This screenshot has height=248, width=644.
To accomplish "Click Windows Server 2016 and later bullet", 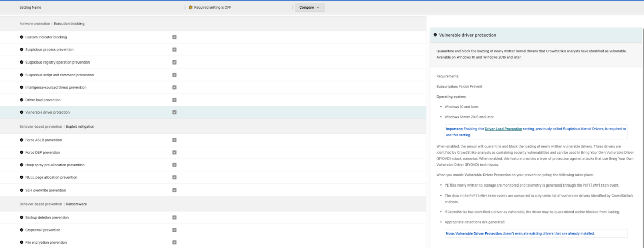I will tap(469, 117).
